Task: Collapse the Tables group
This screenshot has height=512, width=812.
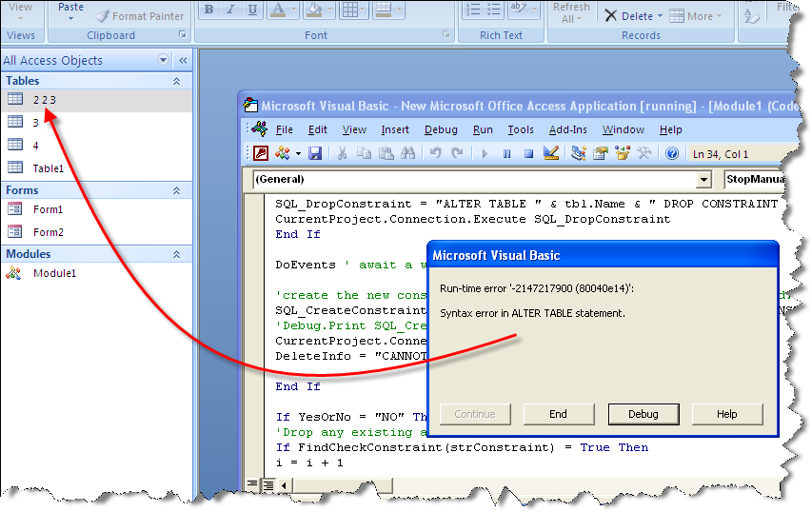Action: 176,81
